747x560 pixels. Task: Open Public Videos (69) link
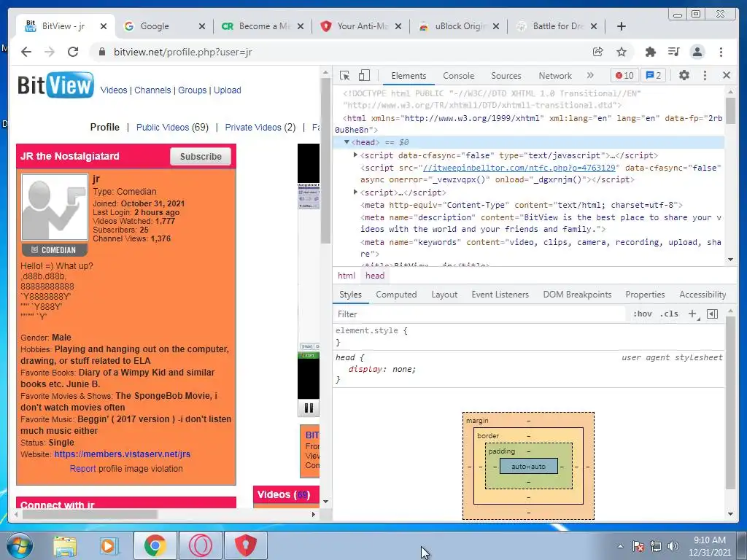(x=172, y=127)
